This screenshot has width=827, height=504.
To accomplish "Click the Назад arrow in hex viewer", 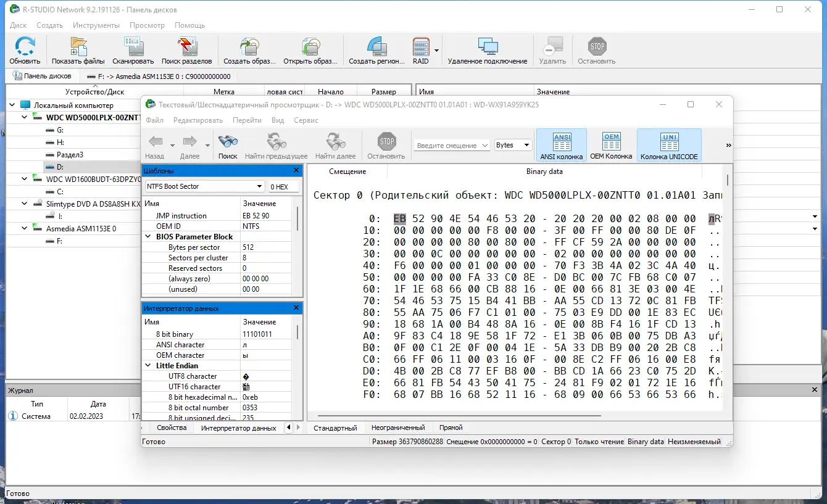I will click(x=155, y=141).
